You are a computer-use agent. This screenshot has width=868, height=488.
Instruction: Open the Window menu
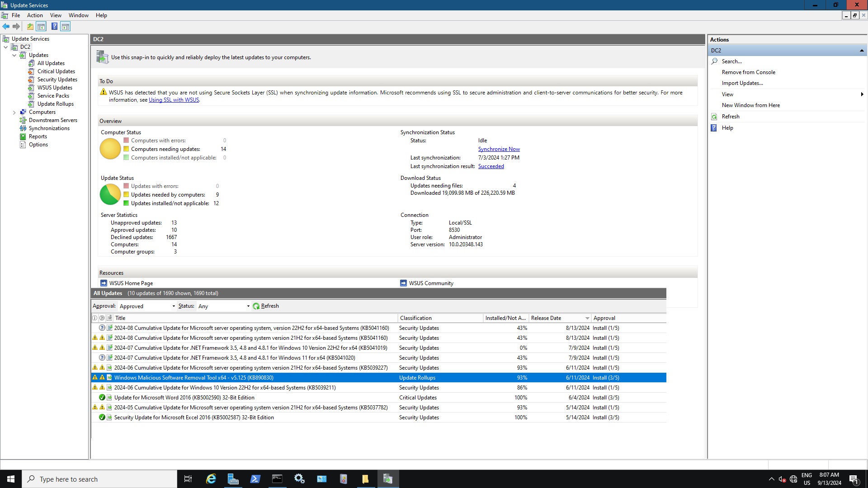click(78, 15)
